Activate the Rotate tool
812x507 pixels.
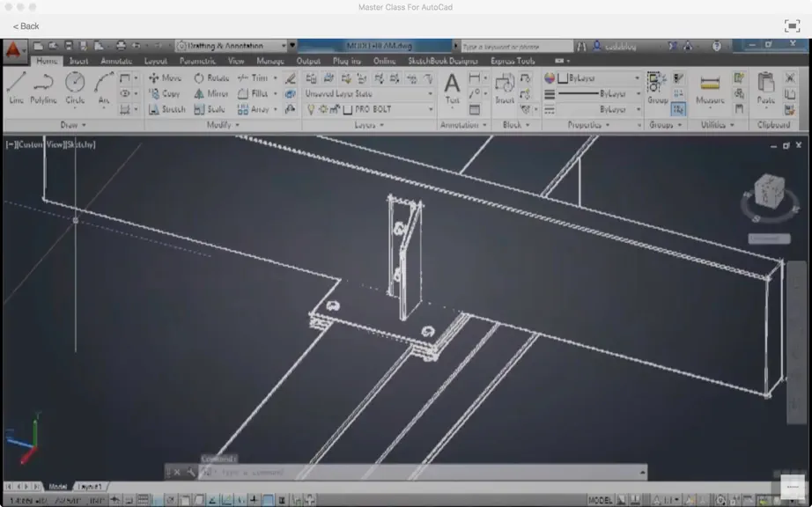[211, 78]
